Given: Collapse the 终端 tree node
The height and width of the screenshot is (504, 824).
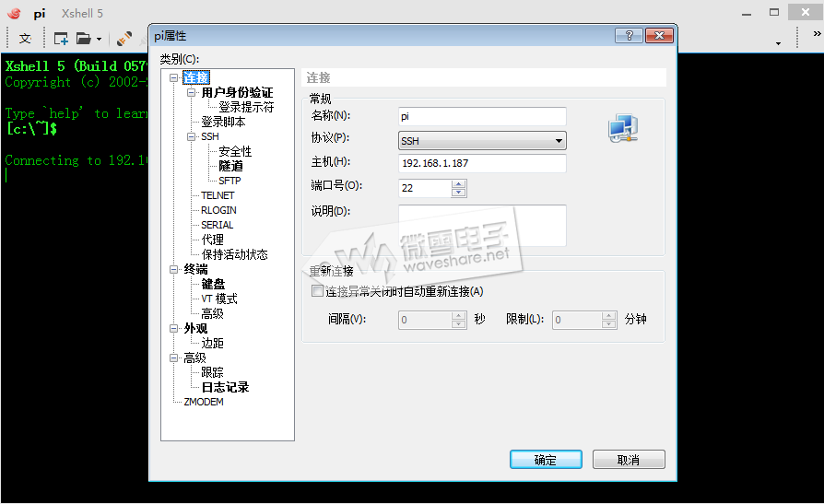Looking at the screenshot, I should tap(173, 270).
